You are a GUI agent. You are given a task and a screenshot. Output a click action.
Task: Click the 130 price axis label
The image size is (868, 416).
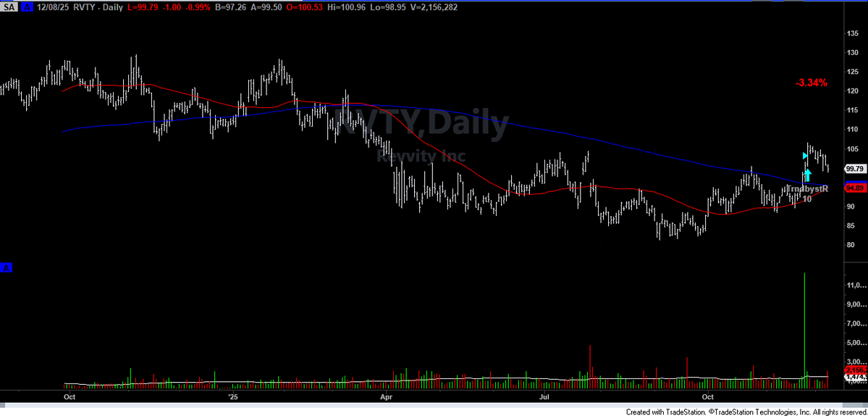tap(854, 53)
